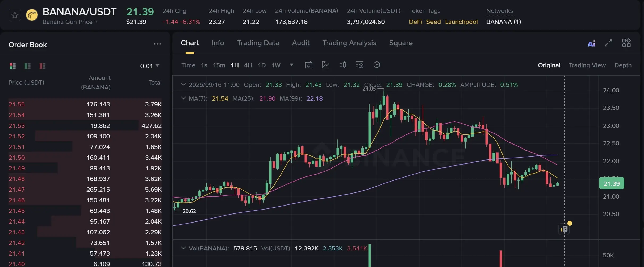Open the Banana Gun Price link
Screen dimensions: 644x267
70,22
